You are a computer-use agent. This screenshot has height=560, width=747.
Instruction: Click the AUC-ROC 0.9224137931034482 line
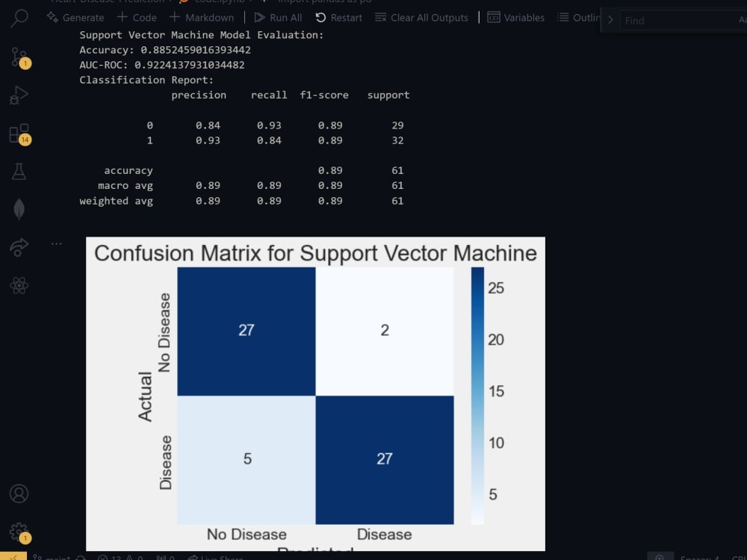(162, 65)
